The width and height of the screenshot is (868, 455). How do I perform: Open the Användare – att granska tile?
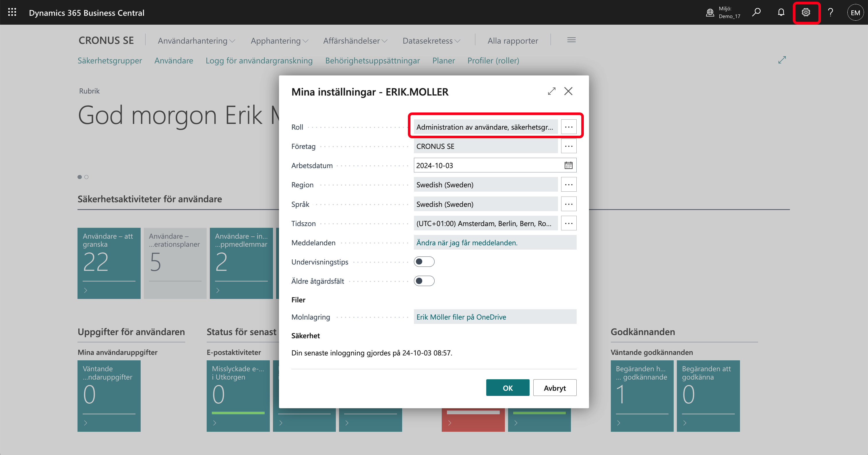(x=109, y=263)
